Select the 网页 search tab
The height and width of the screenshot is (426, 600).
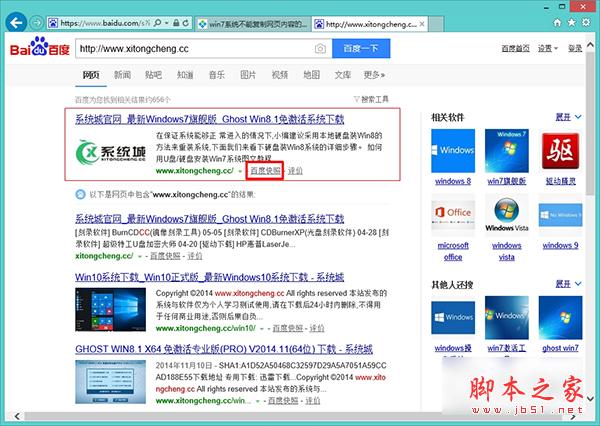[91, 75]
